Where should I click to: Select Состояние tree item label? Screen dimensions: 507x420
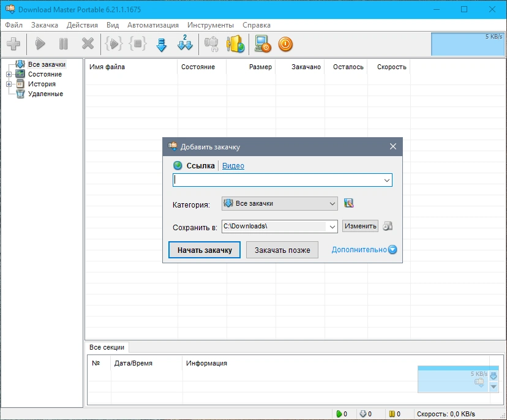click(45, 74)
